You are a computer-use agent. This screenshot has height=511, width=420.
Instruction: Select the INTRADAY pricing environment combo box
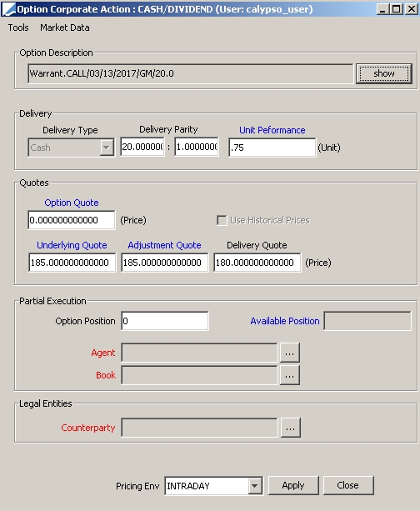213,486
